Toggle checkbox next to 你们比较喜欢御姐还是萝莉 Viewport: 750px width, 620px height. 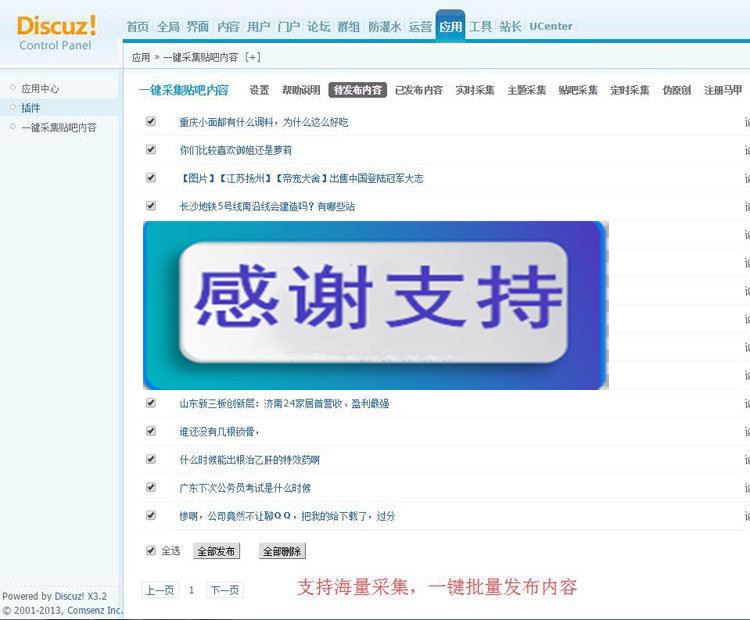pos(151,149)
